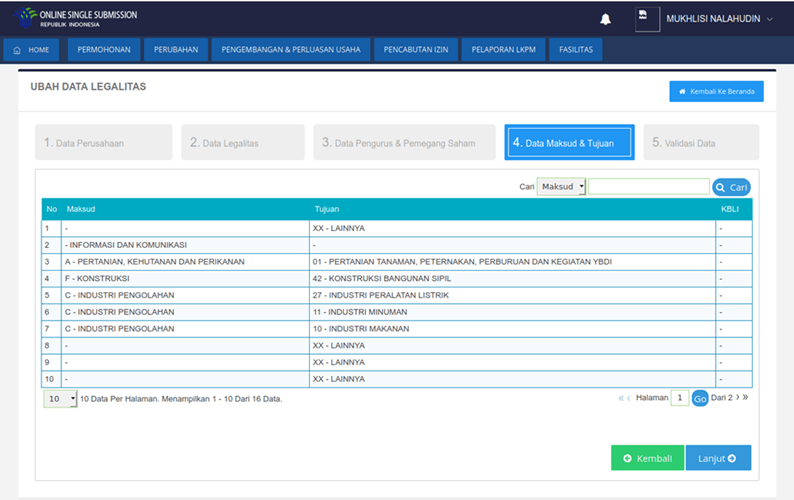Open the notification bell
The height and width of the screenshot is (500, 794).
click(x=605, y=19)
